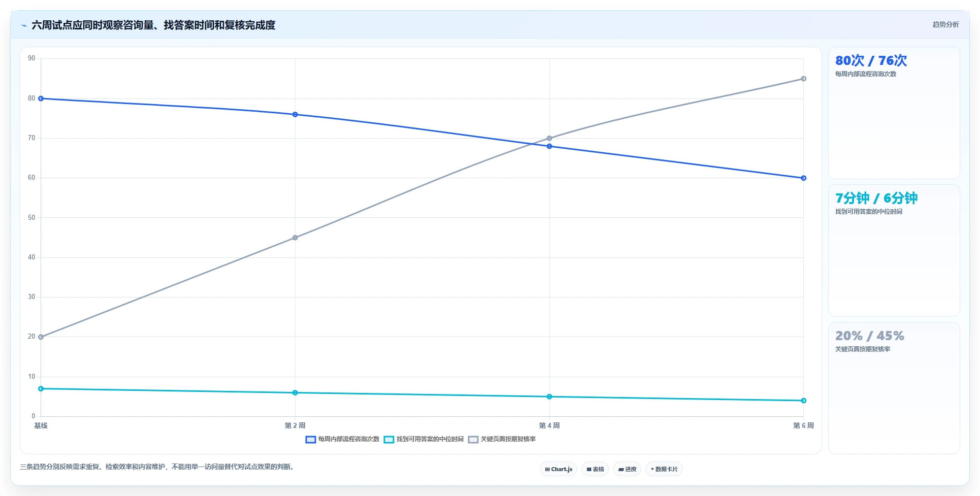Click blue data point at 基线 (80)
The height and width of the screenshot is (496, 980).
41,98
